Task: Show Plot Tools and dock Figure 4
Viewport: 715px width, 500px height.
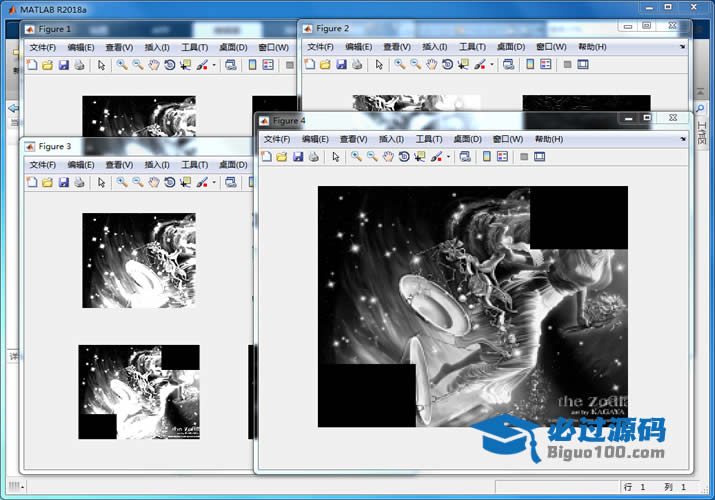Action: 539,157
